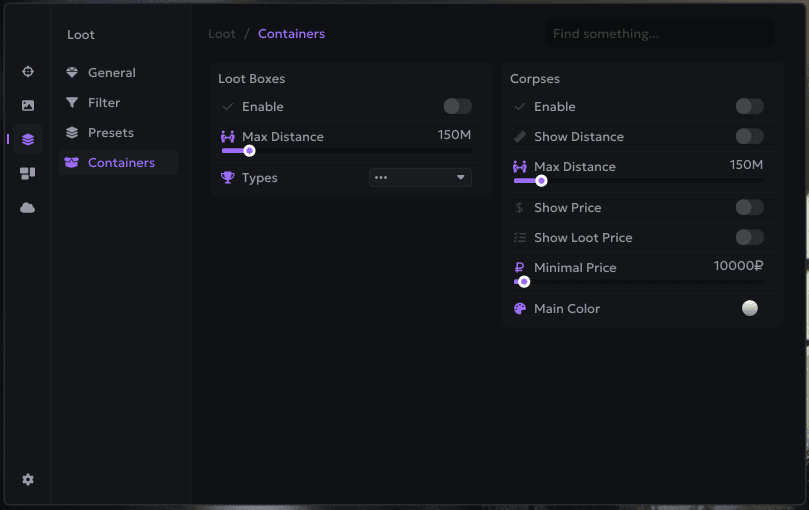Select the Filter menu item
This screenshot has height=510, width=809.
point(103,103)
